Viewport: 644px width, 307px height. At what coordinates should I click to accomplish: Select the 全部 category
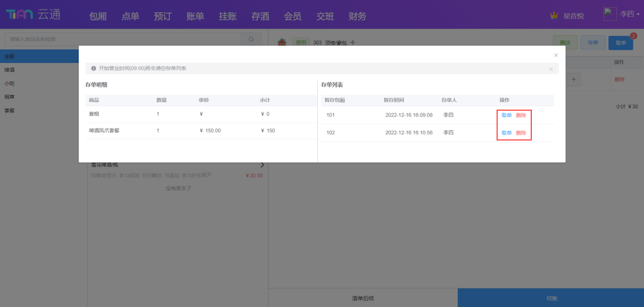[x=39, y=56]
